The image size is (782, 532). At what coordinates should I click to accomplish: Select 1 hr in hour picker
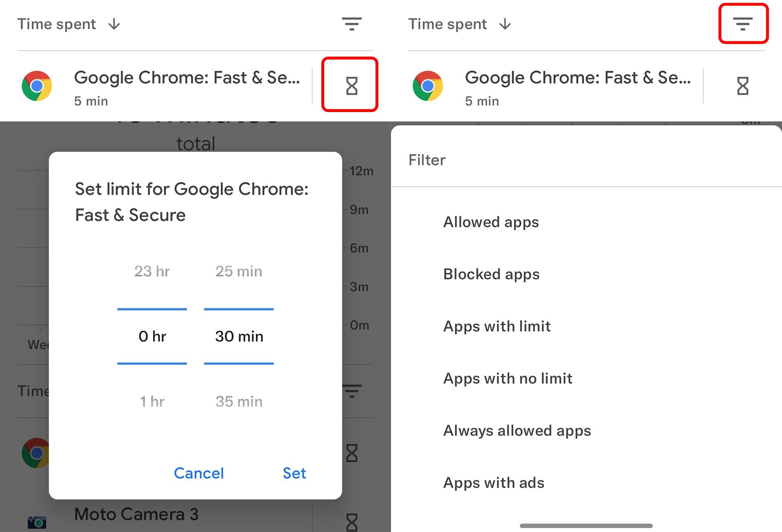[x=152, y=402]
